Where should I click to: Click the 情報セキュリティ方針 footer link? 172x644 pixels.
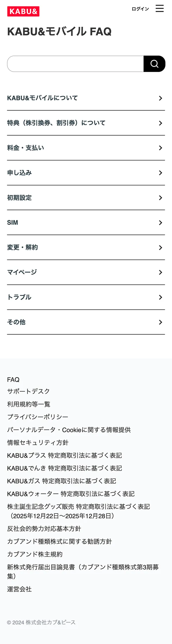[38, 443]
